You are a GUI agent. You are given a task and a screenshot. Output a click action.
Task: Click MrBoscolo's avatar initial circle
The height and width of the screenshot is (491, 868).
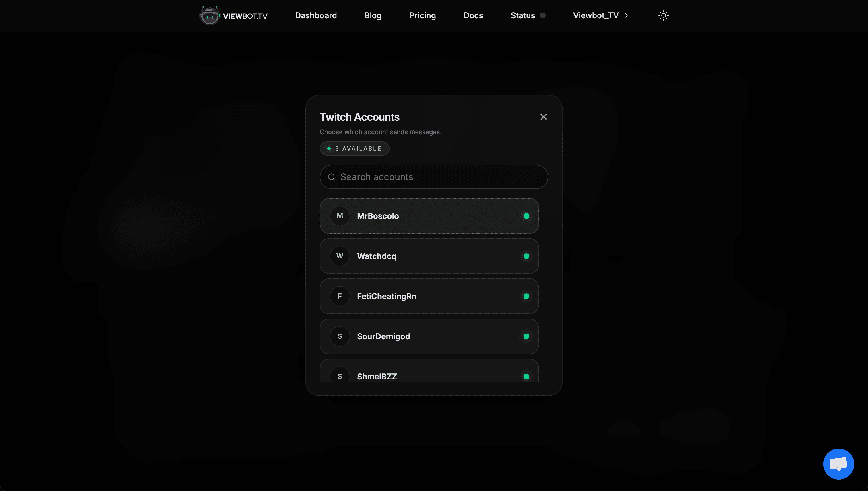click(340, 216)
